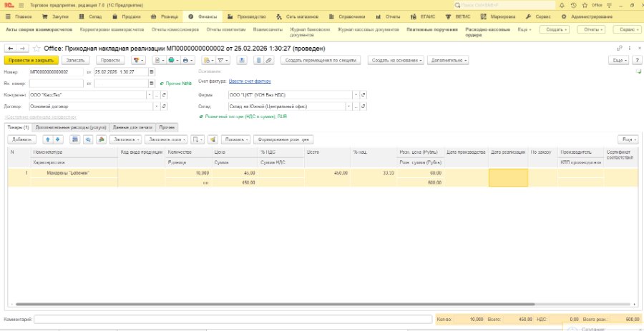The image size is (644, 331).
Task: Click the goods table horizontal scrollbar
Action: coord(275,305)
